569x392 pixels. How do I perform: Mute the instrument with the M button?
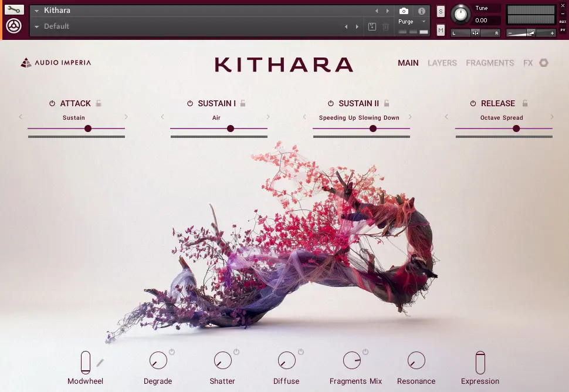click(x=441, y=30)
